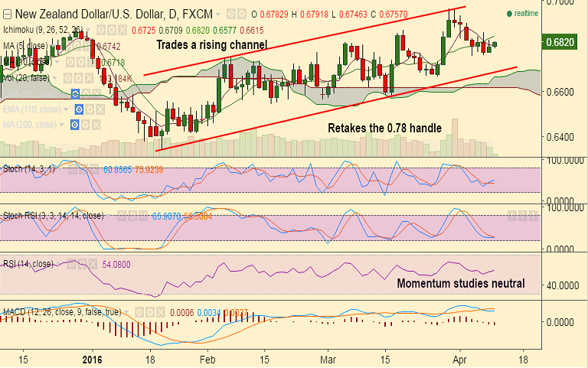Screen dimensions: 588x368
Task: Hide the vol (20, false) volume indicator
Action: pos(68,78)
